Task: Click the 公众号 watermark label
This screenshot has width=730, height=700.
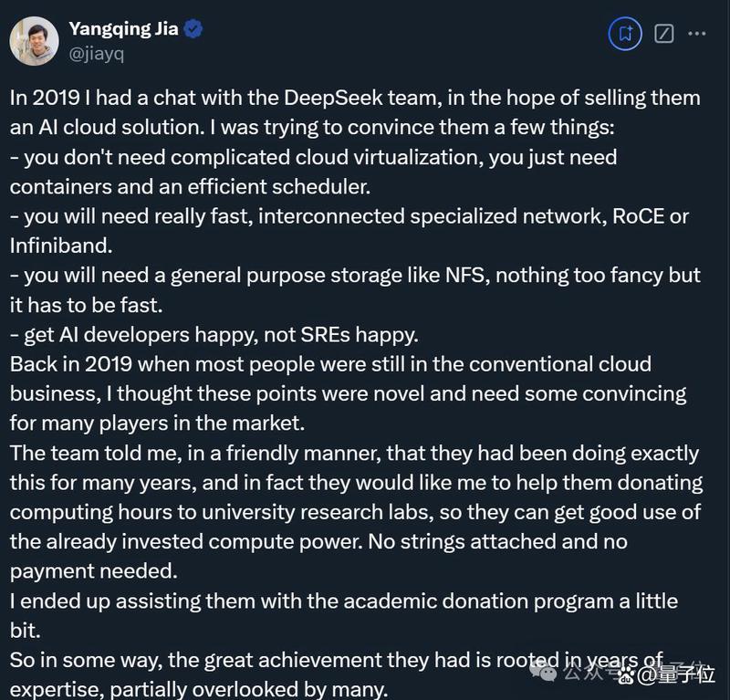Action: pyautogui.click(x=589, y=672)
